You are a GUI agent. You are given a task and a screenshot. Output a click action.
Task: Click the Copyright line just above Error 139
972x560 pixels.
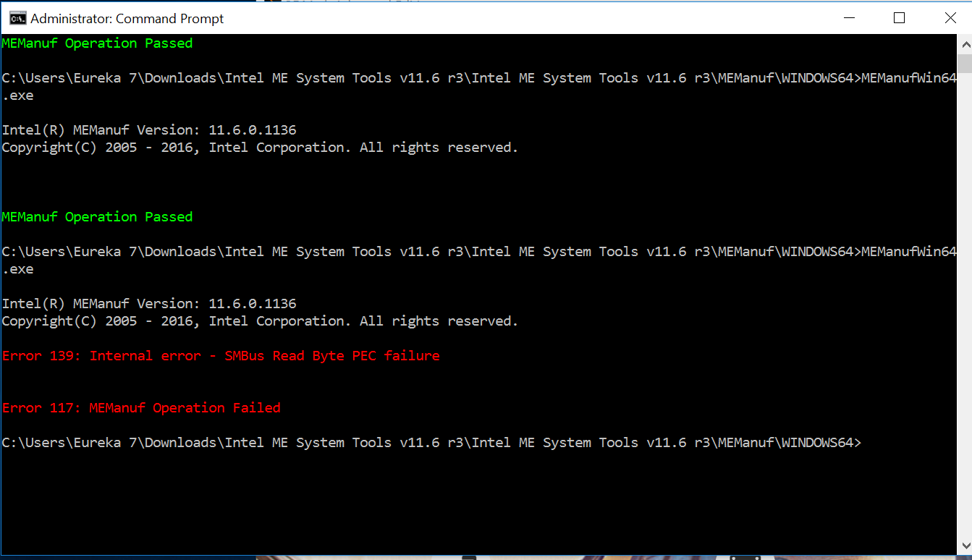(260, 321)
